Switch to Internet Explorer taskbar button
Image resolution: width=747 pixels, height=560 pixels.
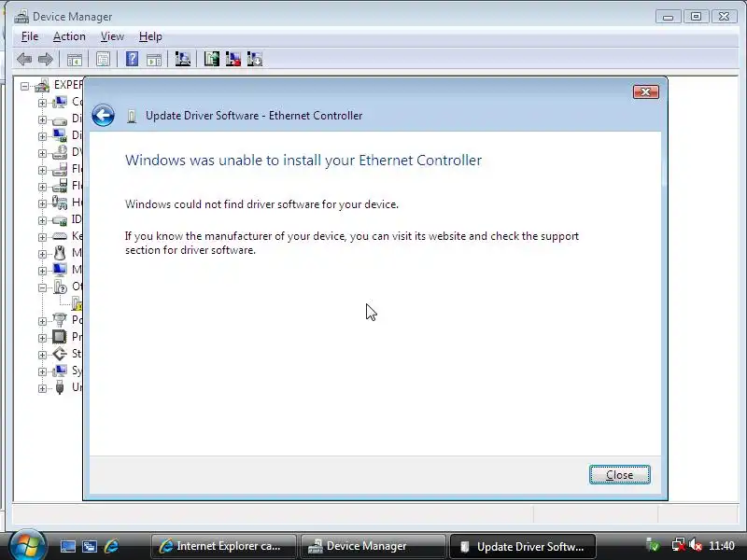[x=223, y=546]
